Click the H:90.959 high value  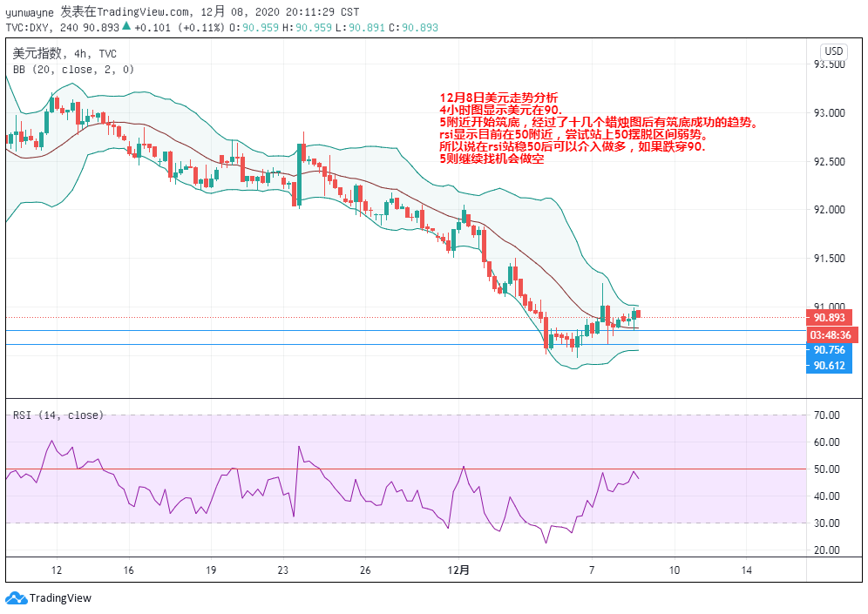tap(308, 28)
